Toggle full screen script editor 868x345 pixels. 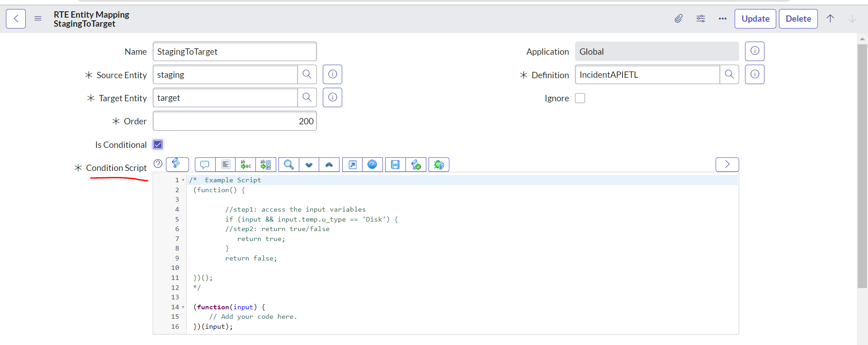tap(353, 165)
